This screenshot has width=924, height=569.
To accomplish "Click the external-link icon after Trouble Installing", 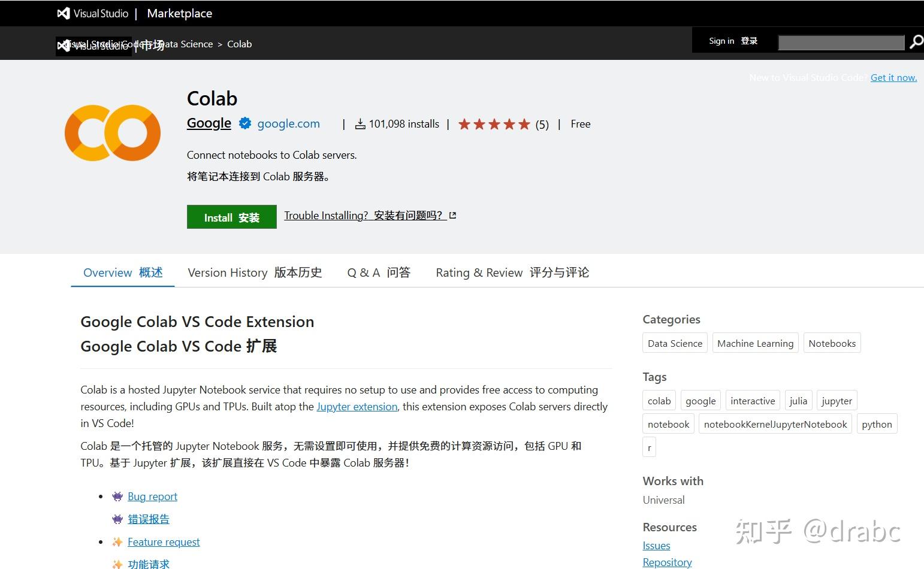I will pos(453,214).
